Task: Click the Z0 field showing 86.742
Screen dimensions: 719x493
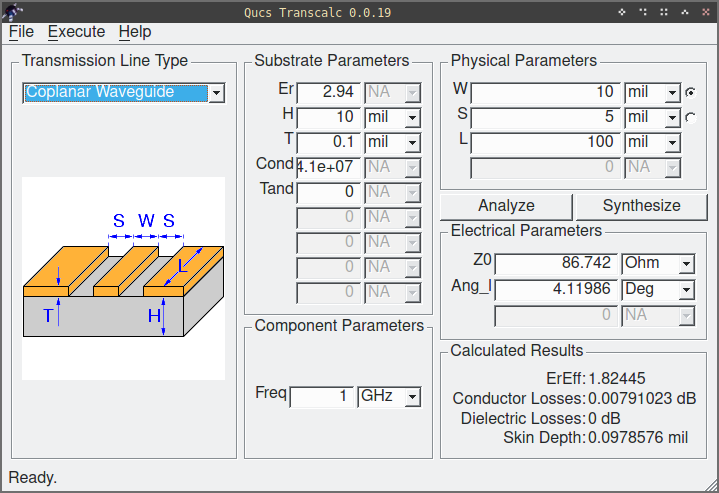Action: 556,264
